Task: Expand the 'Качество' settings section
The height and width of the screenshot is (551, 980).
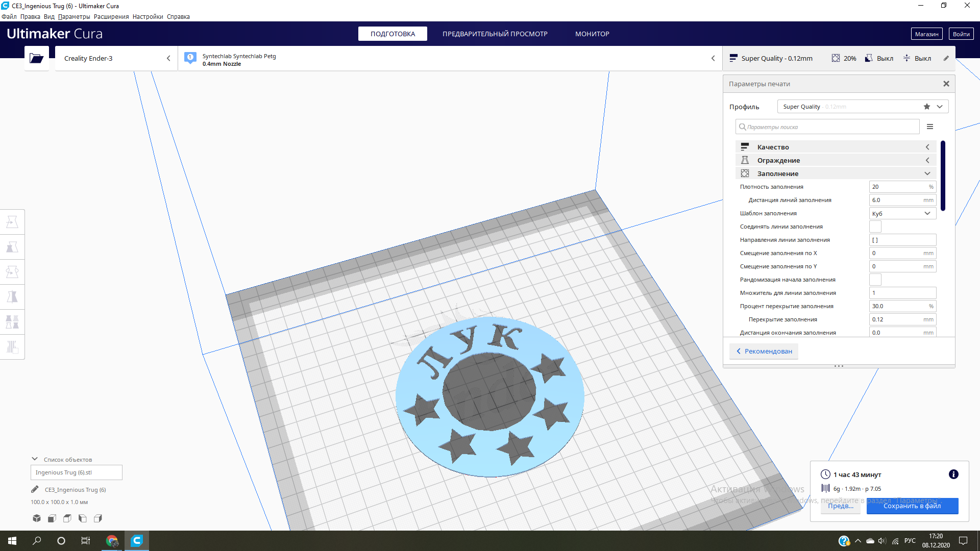Action: (836, 147)
